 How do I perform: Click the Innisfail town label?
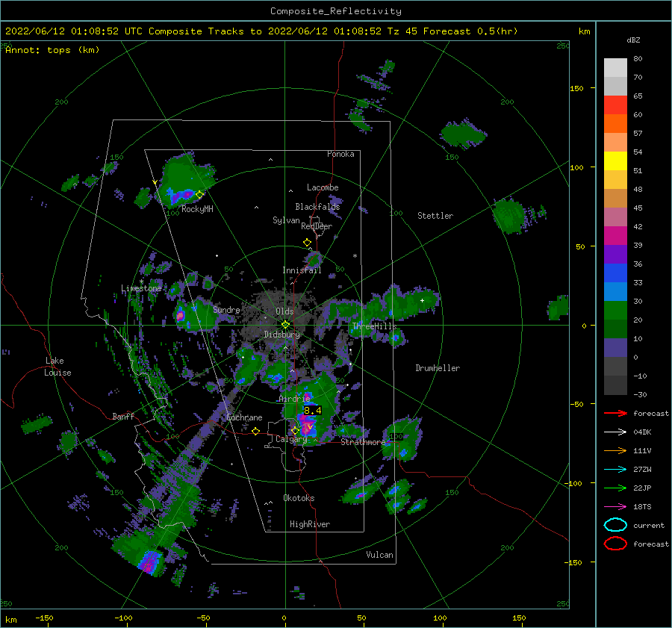pos(302,270)
